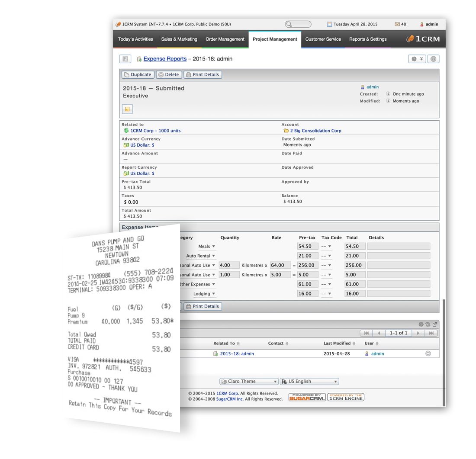Click the admin user link in list row

click(x=377, y=353)
